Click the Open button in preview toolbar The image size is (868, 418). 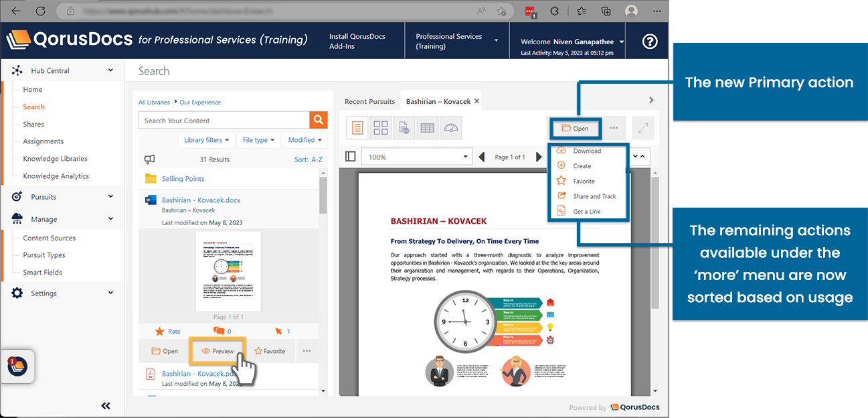[x=575, y=128]
